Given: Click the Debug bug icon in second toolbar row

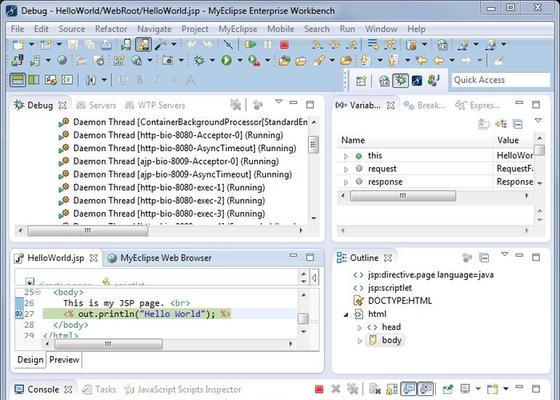Looking at the screenshot, I should [199, 60].
